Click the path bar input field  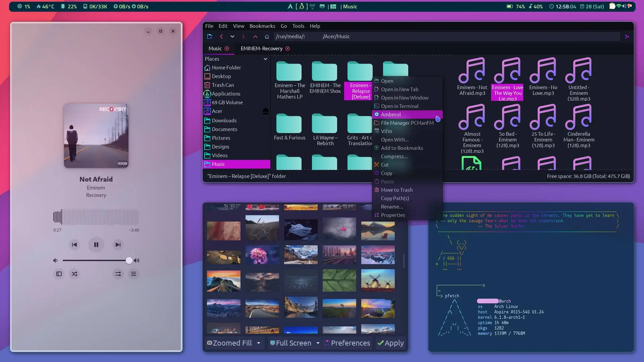click(x=447, y=36)
